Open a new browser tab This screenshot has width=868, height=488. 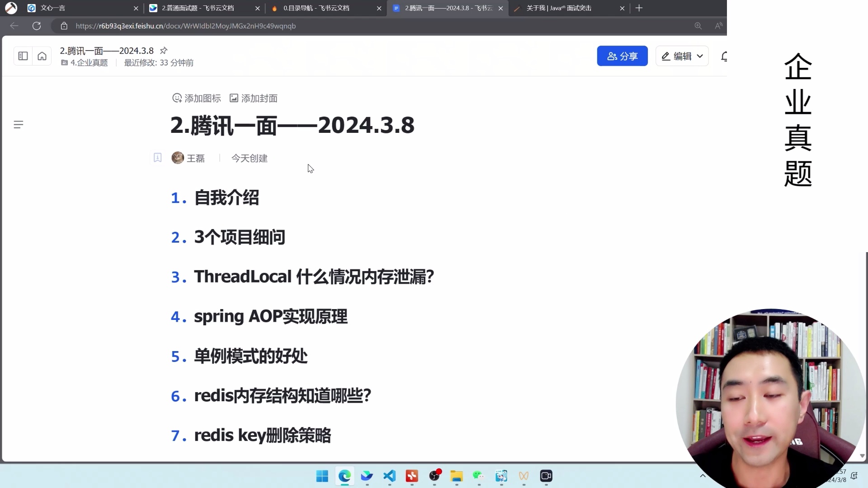click(x=639, y=8)
